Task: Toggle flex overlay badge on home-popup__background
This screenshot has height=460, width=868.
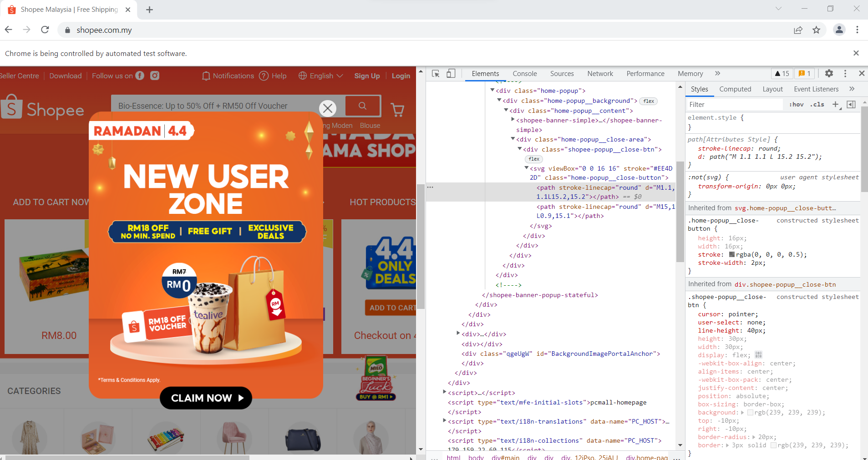Action: 649,101
